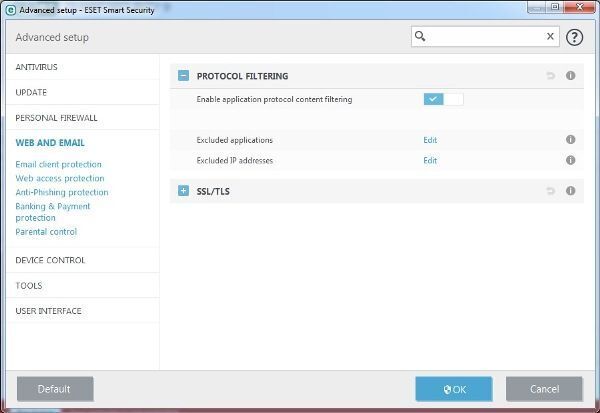Go to Web access protection
The image size is (600, 413).
(60, 178)
